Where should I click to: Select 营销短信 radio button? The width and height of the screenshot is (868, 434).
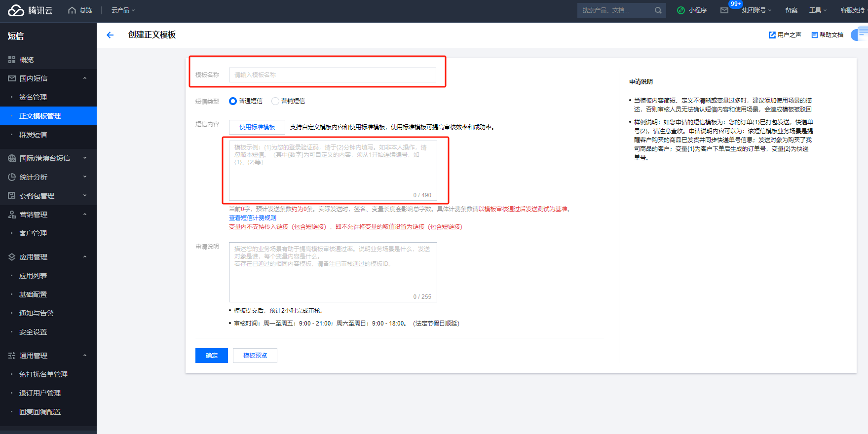point(275,101)
